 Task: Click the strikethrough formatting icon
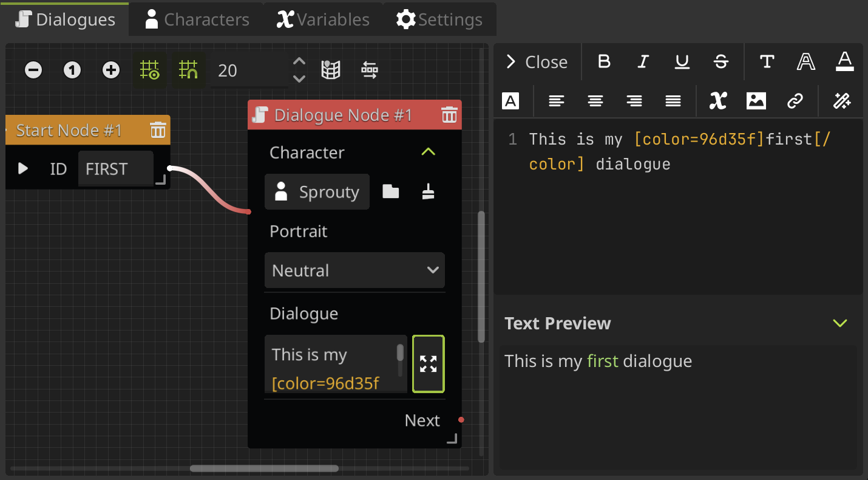721,62
